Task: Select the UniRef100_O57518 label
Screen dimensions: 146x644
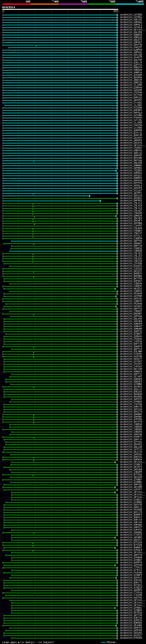Action: 131,613
